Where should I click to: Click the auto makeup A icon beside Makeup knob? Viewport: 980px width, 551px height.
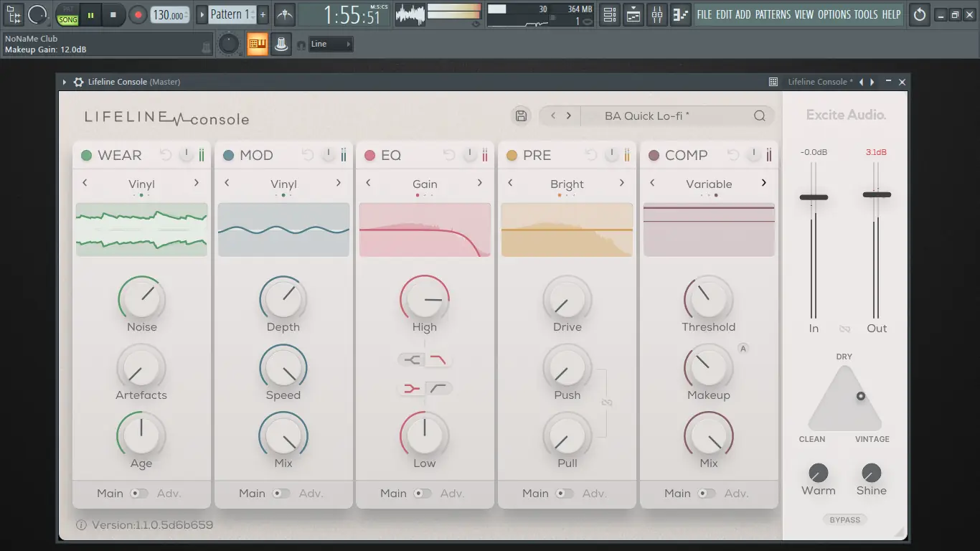743,349
